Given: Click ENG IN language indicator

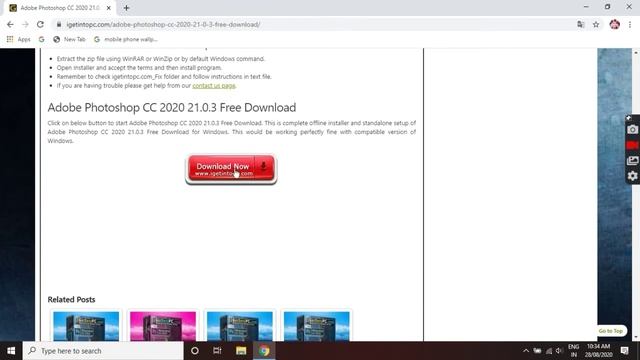Looking at the screenshot, I should click(573, 351).
